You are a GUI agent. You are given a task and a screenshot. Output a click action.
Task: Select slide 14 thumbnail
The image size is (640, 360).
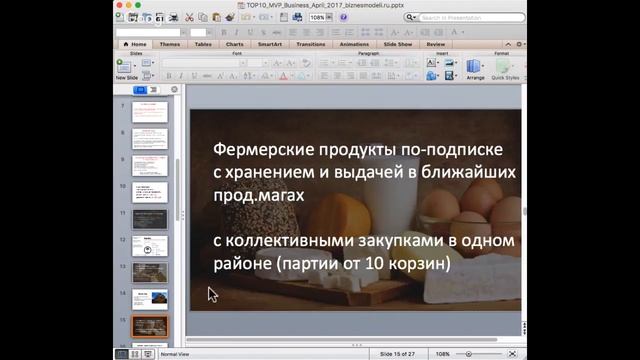coord(150,299)
